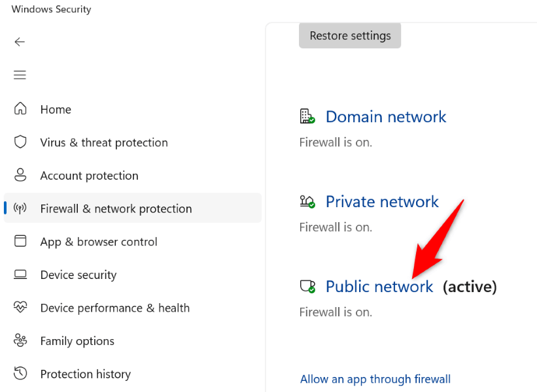Click the back arrow navigation icon

pos(20,41)
